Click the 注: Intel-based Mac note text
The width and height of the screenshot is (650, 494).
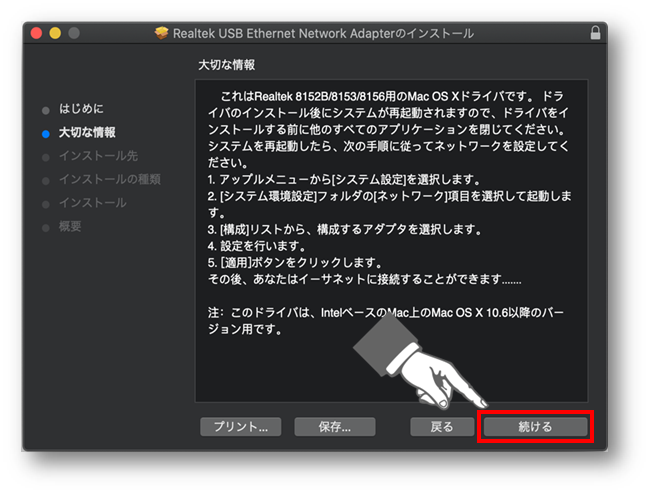(x=386, y=320)
